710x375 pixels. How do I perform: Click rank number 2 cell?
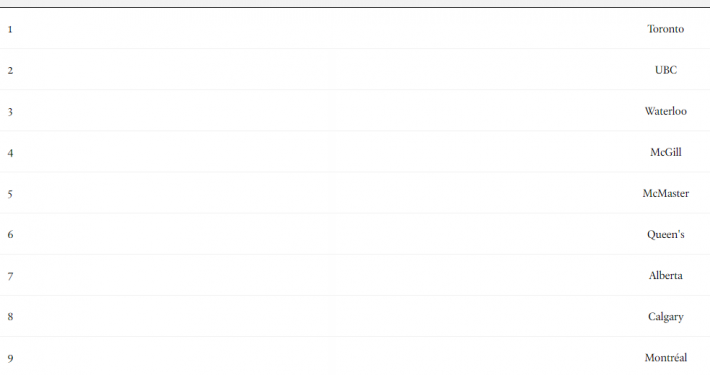[10, 71]
